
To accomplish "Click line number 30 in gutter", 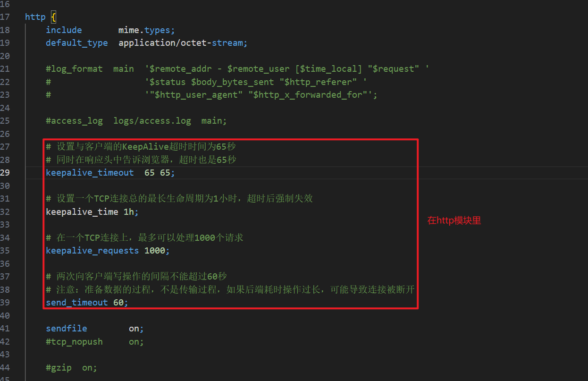I will pyautogui.click(x=5, y=186).
